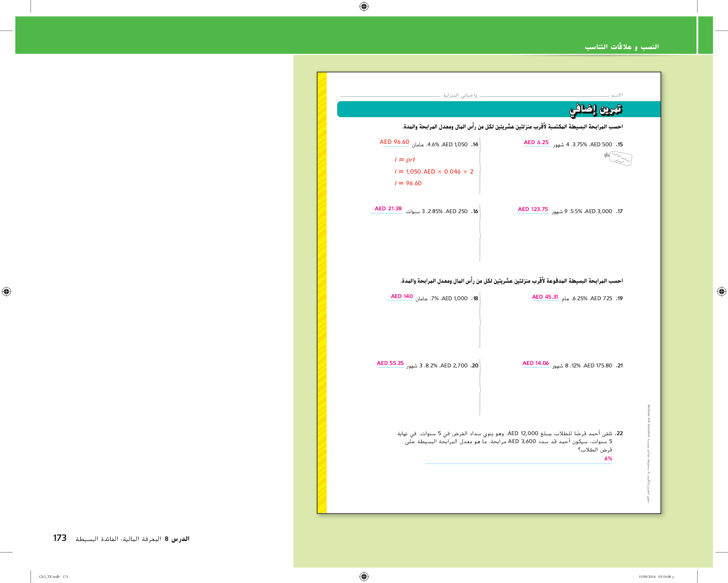Click answer AED 55.35 for problem 20
The height and width of the screenshot is (583, 728).
coord(390,363)
